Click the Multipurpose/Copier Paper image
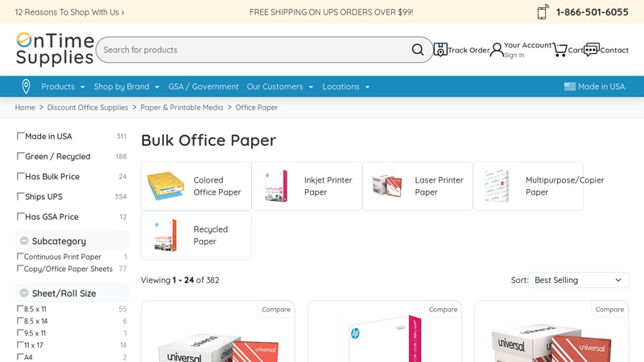Image resolution: width=644 pixels, height=362 pixels. [x=497, y=186]
